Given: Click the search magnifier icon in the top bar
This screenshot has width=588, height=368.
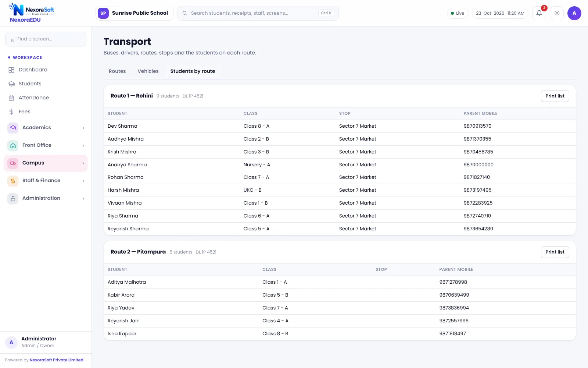Looking at the screenshot, I should [x=185, y=13].
